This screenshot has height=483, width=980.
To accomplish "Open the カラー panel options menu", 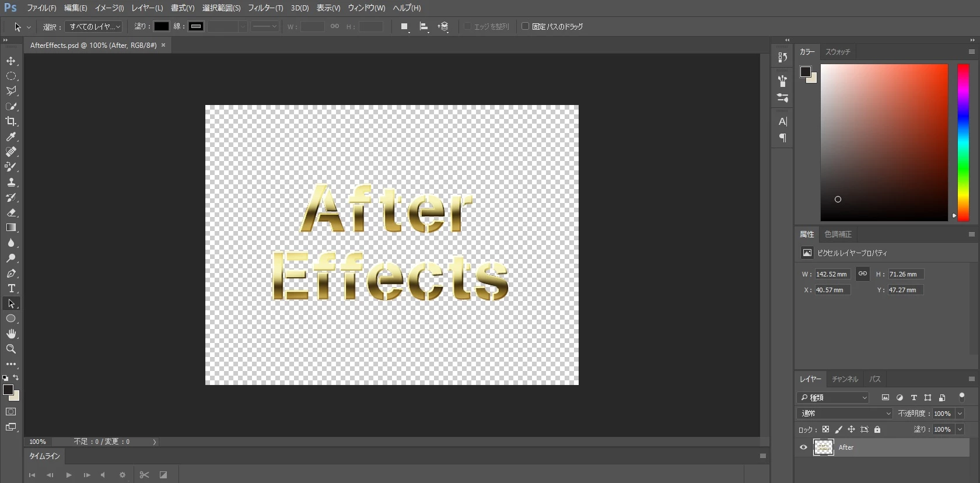I will point(971,52).
